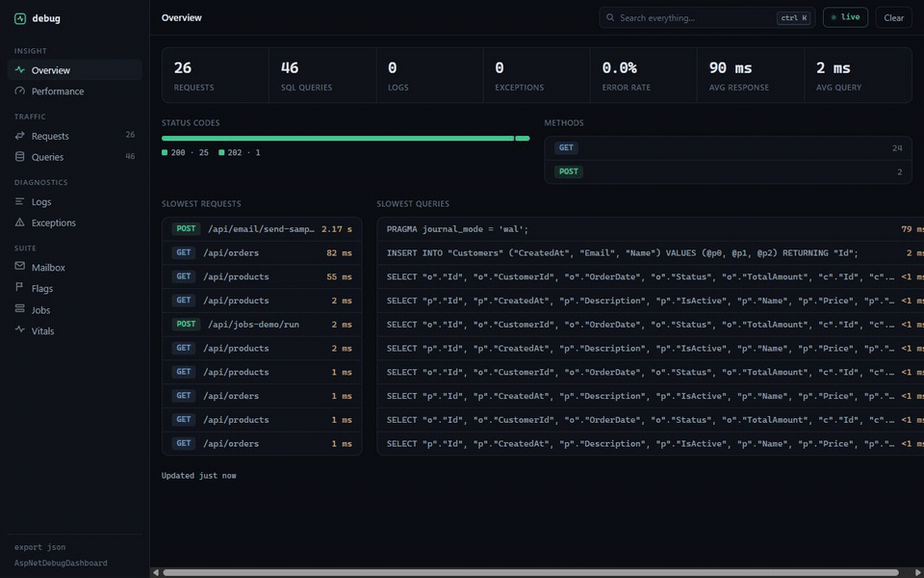The image size is (924, 578).
Task: Click the export json link
Action: 40,547
